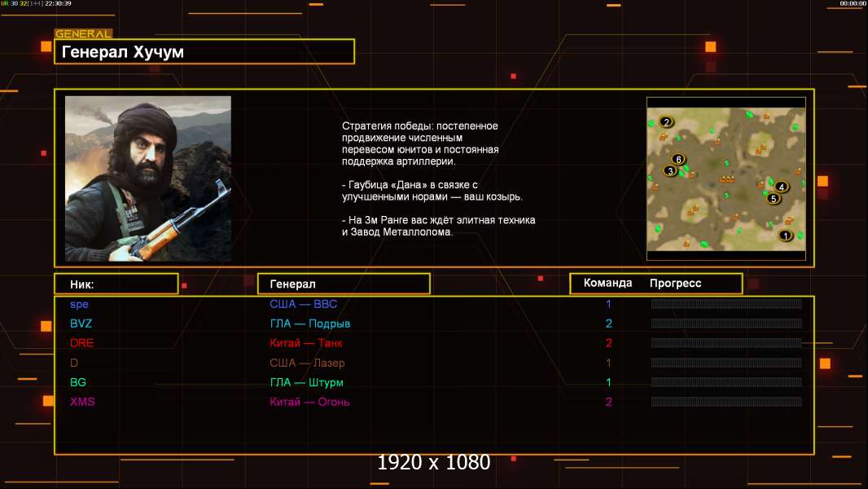This screenshot has height=489, width=868.
Task: Click general 'Китай — Танк'
Action: [306, 343]
